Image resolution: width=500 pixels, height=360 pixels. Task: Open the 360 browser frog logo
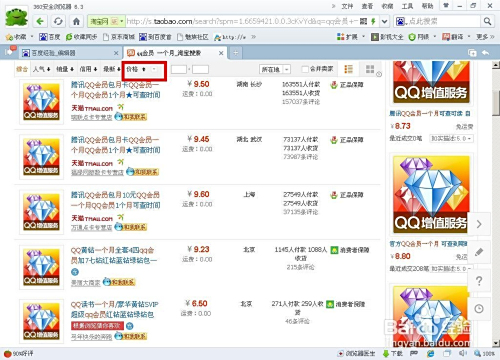point(16,17)
